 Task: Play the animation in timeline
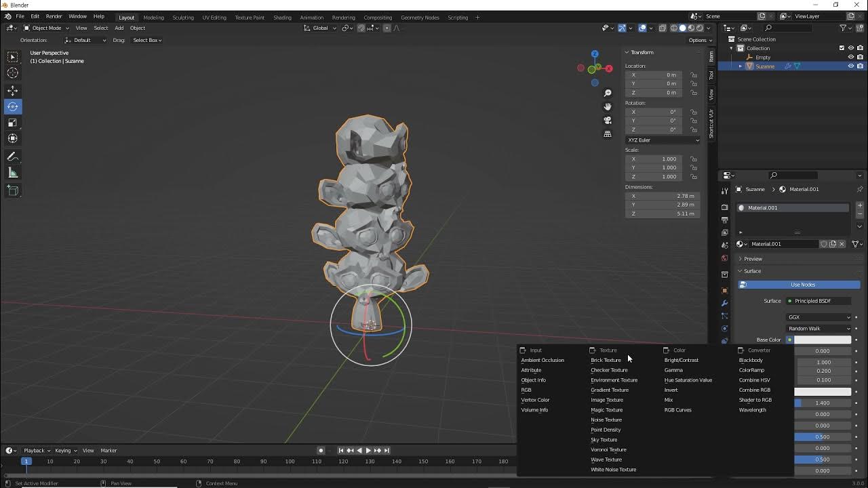pyautogui.click(x=368, y=451)
